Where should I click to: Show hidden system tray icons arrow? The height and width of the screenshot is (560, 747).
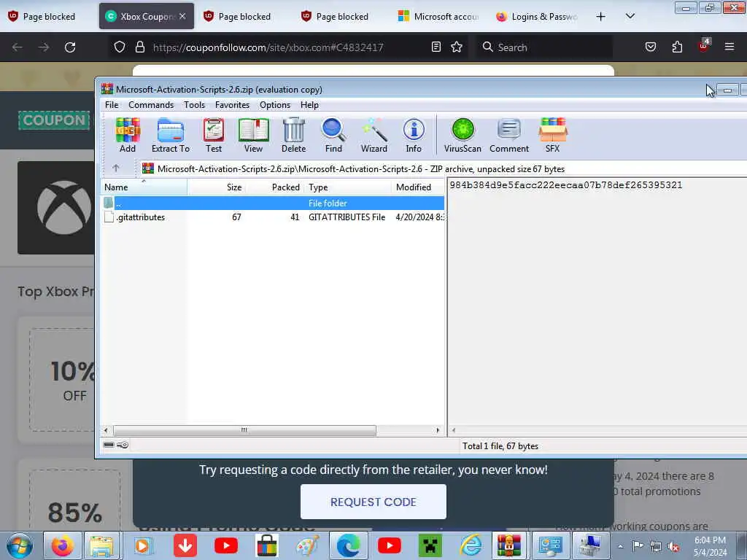coord(620,546)
